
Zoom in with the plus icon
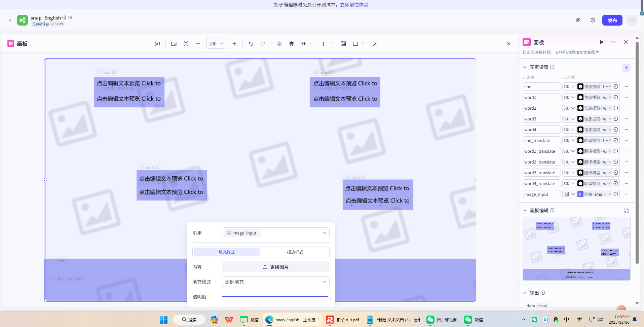point(234,44)
